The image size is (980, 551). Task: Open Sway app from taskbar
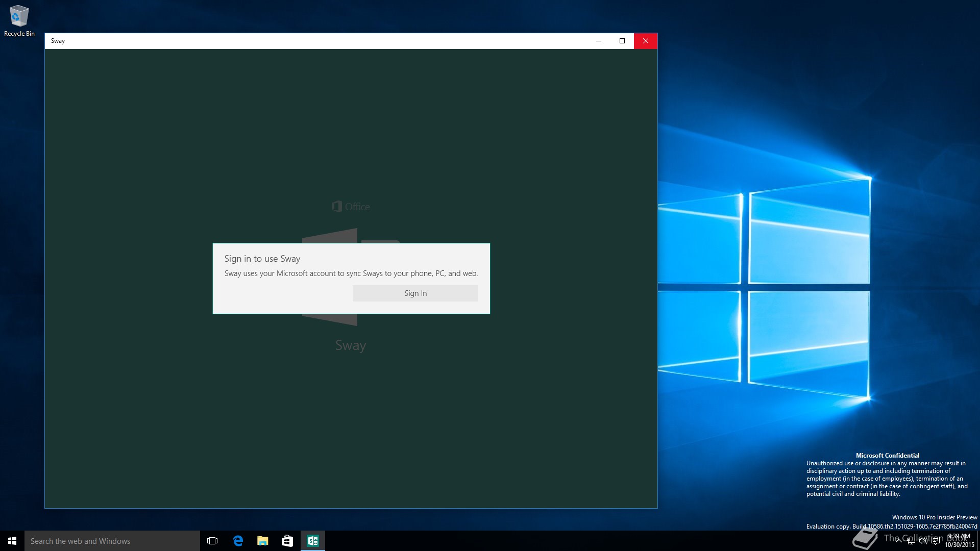[x=313, y=541]
